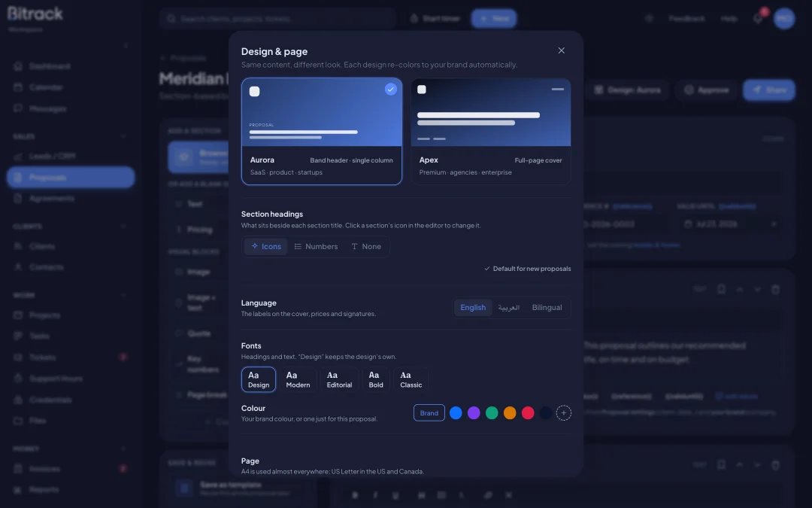The width and height of the screenshot is (812, 508).
Task: Choose the Modern font option
Action: pos(298,379)
